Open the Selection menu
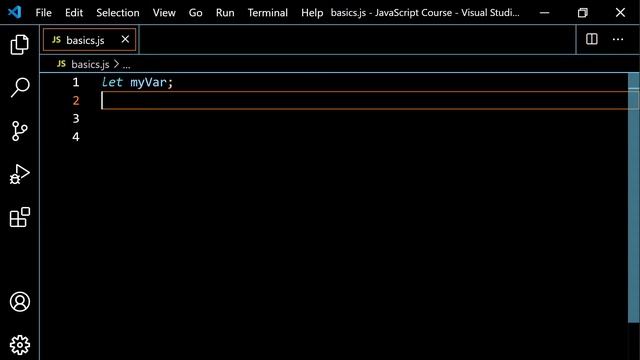Viewport: 640px width, 360px height. (x=118, y=13)
